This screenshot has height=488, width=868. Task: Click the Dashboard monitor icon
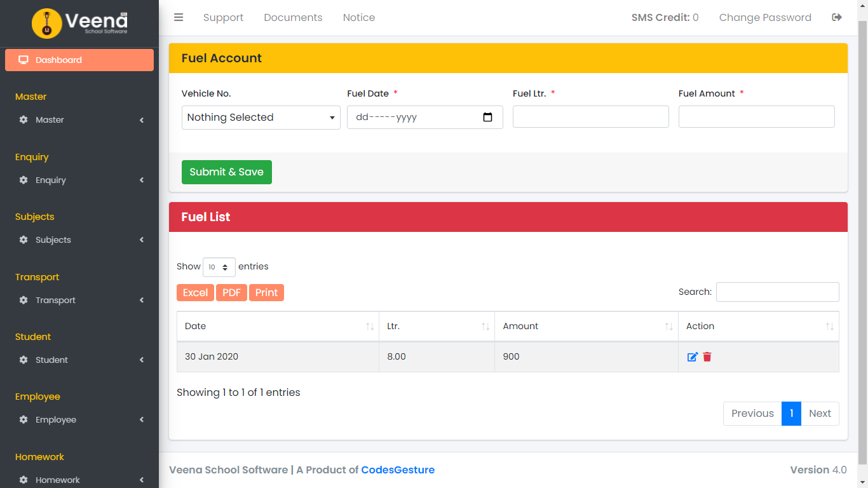tap(24, 60)
